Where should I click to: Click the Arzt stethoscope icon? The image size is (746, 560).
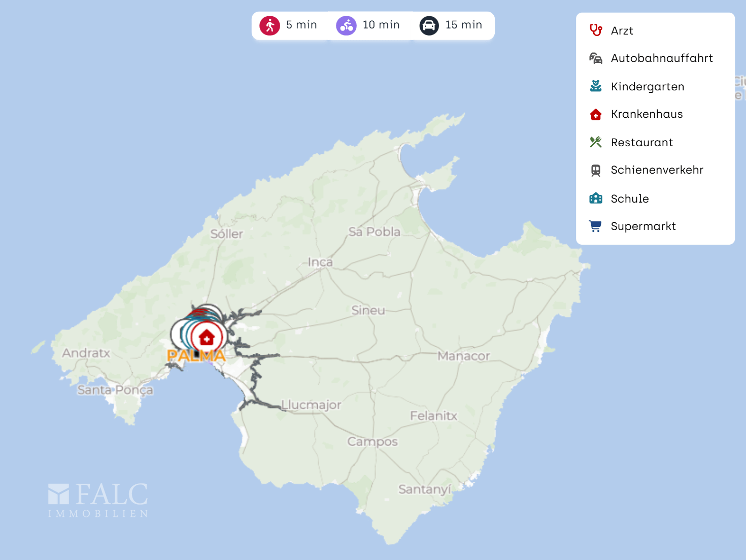tap(596, 30)
